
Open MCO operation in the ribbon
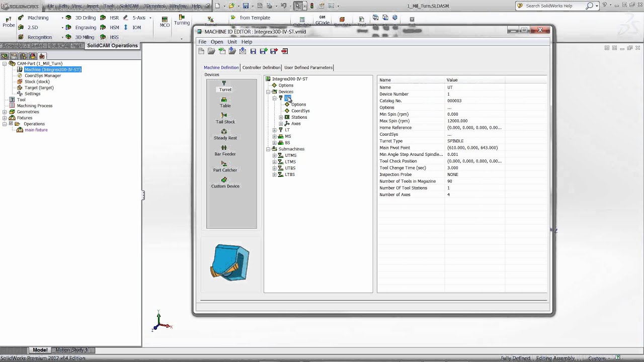[165, 22]
